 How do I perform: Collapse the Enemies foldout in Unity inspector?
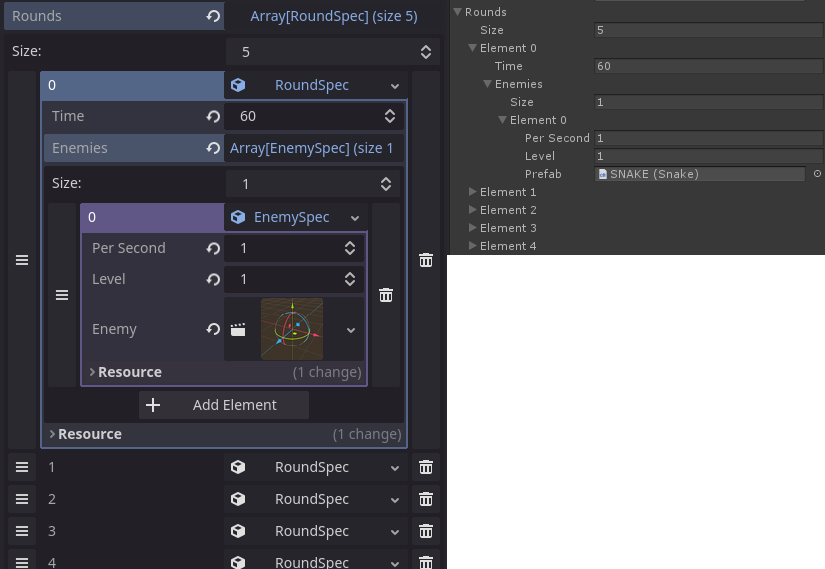pyautogui.click(x=487, y=84)
